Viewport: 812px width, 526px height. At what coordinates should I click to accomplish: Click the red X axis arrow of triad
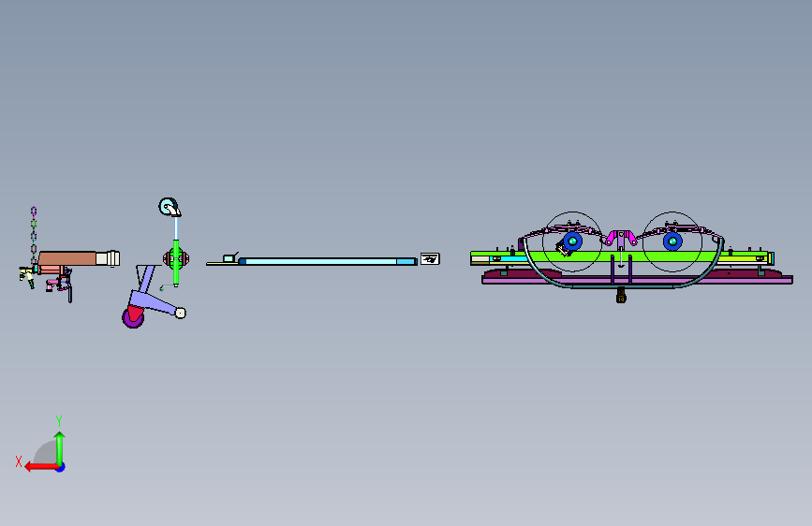coord(41,467)
